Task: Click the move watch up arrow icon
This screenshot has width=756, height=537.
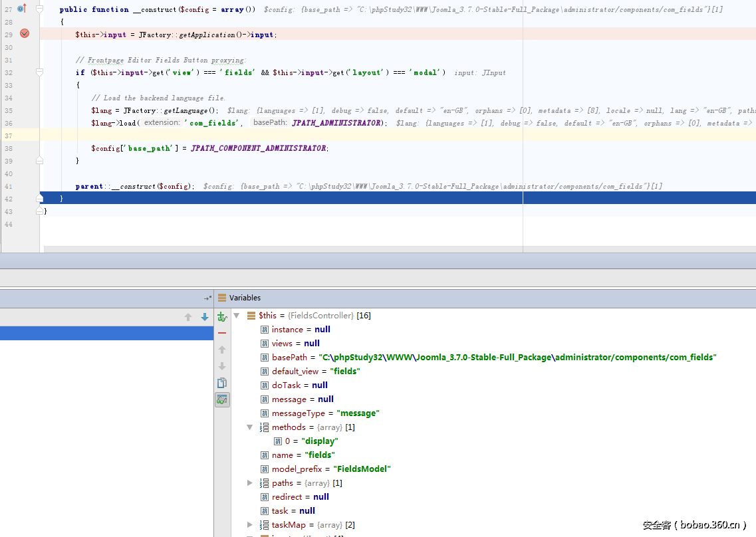Action: pyautogui.click(x=222, y=350)
